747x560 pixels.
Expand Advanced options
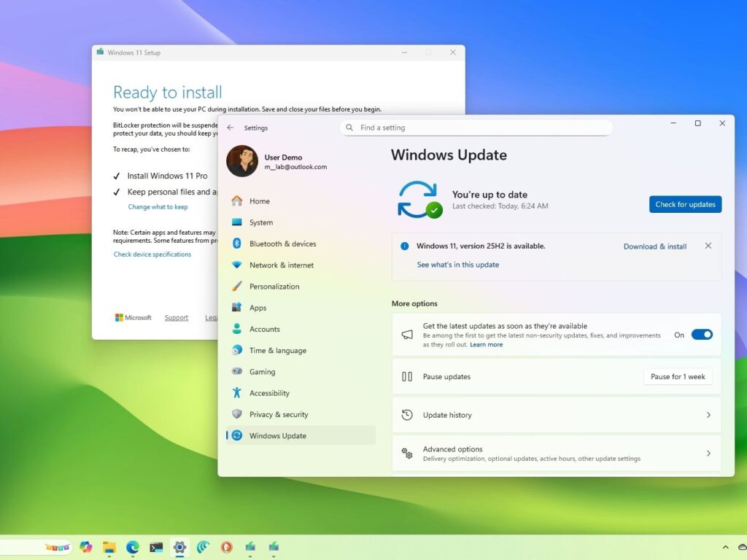tap(557, 453)
